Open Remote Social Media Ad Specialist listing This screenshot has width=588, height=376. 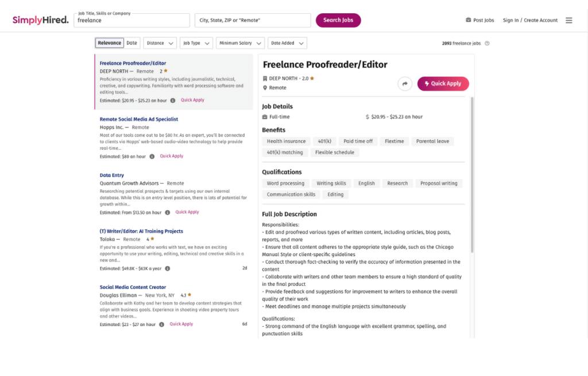pos(139,119)
